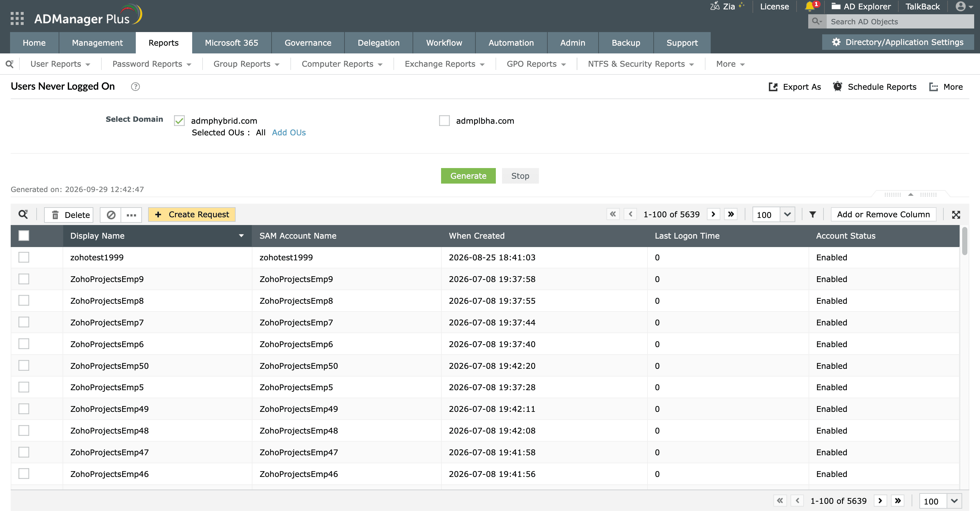Open the help icon next to Users Never Logged On
980x520 pixels.
[135, 87]
